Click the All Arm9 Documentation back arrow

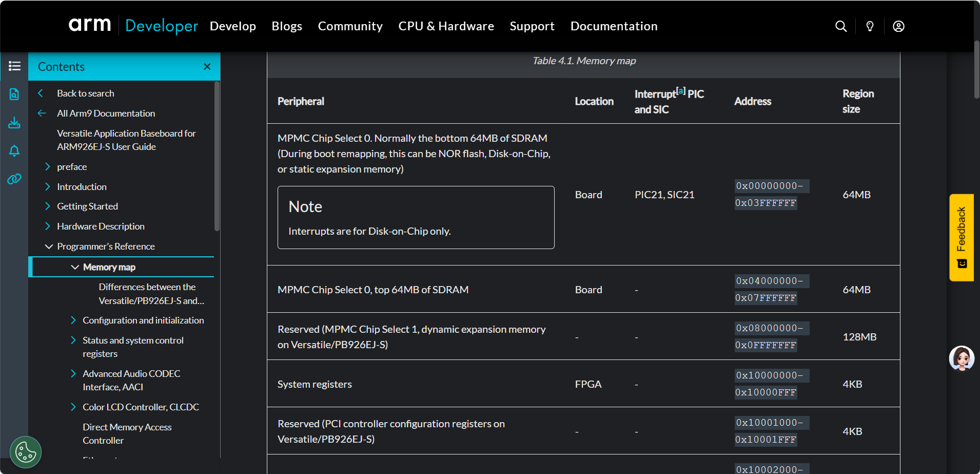pos(42,113)
